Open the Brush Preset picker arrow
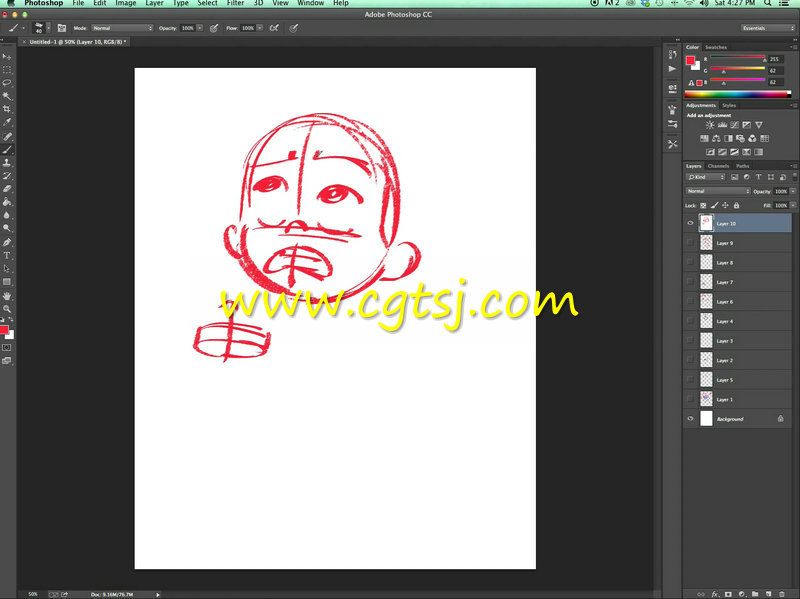The width and height of the screenshot is (800, 599). (48, 28)
